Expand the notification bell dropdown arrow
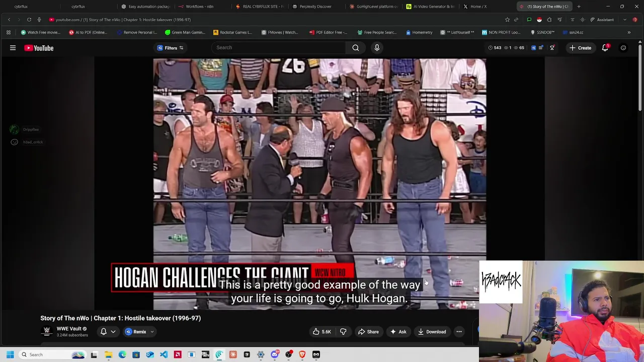Image resolution: width=644 pixels, height=362 pixels. click(x=113, y=332)
